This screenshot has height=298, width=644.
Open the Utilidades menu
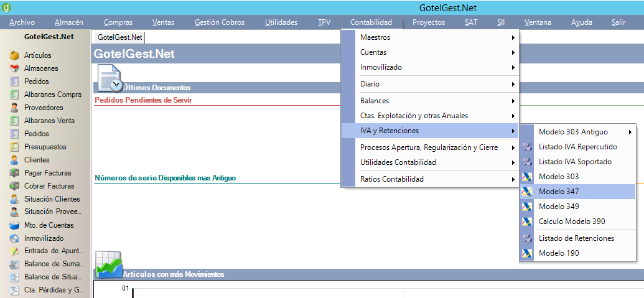(x=281, y=22)
